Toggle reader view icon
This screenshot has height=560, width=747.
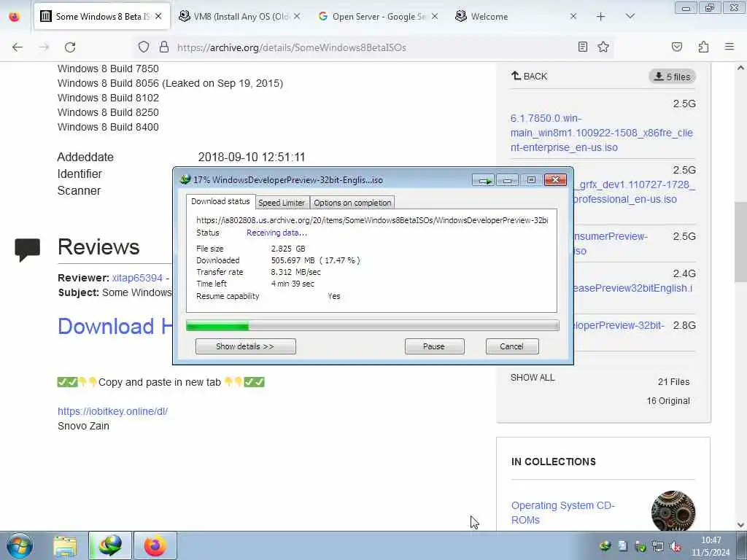click(x=583, y=47)
